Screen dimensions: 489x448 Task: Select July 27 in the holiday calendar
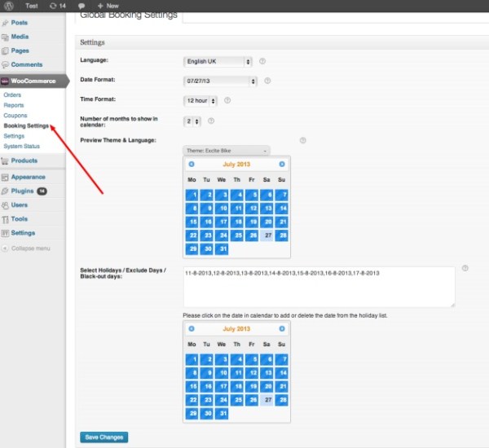(x=267, y=399)
